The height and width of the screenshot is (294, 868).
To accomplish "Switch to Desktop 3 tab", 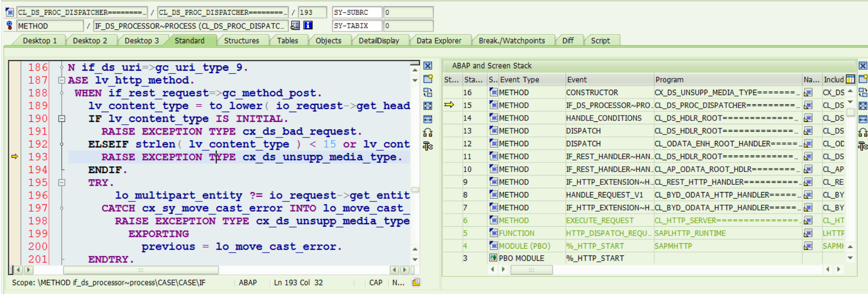I will [141, 40].
